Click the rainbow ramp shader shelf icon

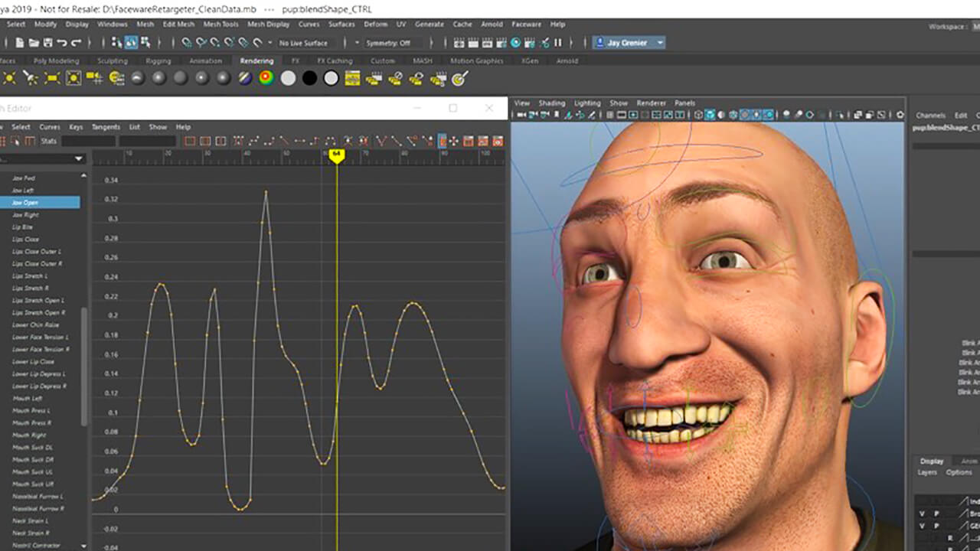point(266,78)
